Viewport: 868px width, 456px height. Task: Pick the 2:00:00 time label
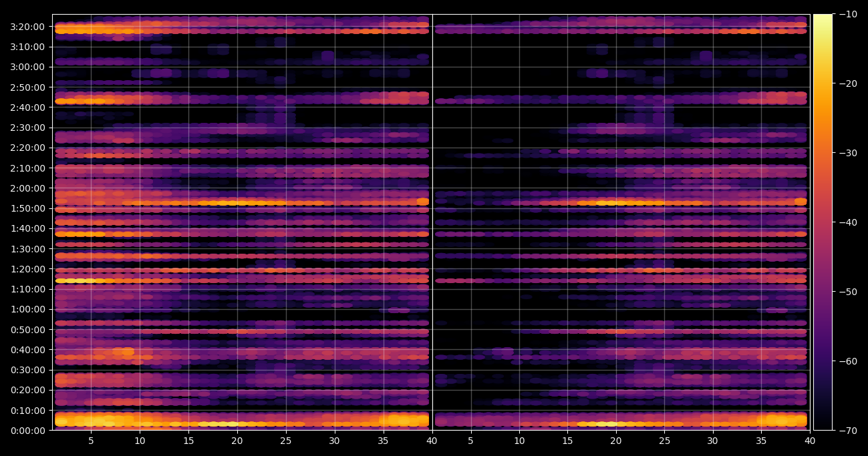click(28, 188)
